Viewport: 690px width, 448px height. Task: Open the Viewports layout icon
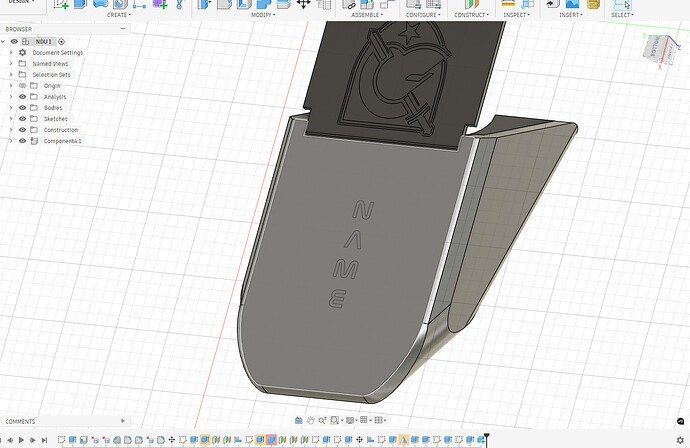tap(378, 420)
